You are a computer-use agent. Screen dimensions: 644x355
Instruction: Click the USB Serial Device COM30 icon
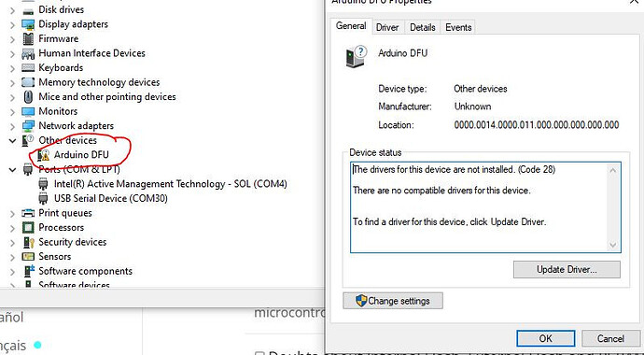click(x=43, y=198)
